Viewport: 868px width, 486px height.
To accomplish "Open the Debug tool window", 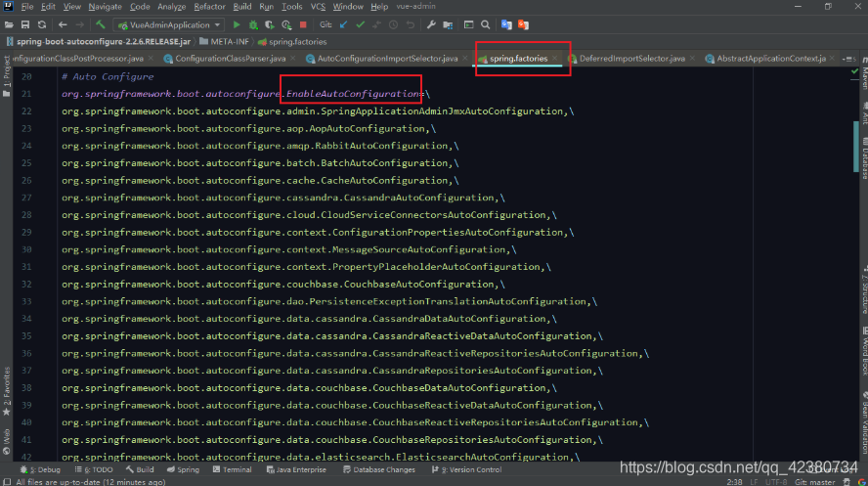I will [40, 469].
